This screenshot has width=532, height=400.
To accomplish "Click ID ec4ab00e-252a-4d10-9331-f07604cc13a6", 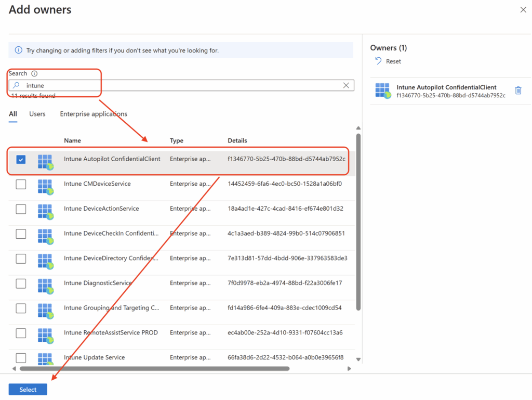I will (x=285, y=332).
